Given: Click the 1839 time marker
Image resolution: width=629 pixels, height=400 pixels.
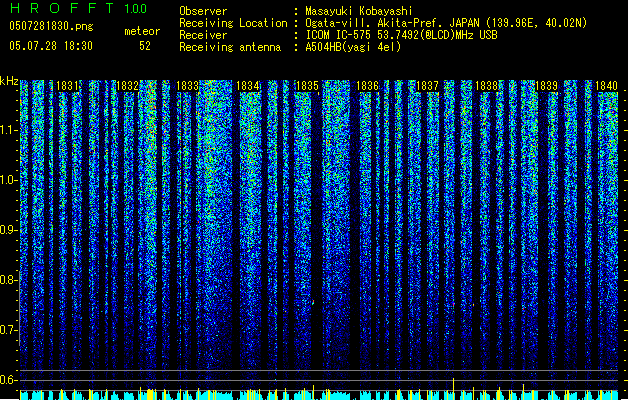Looking at the screenshot, I should tap(547, 86).
